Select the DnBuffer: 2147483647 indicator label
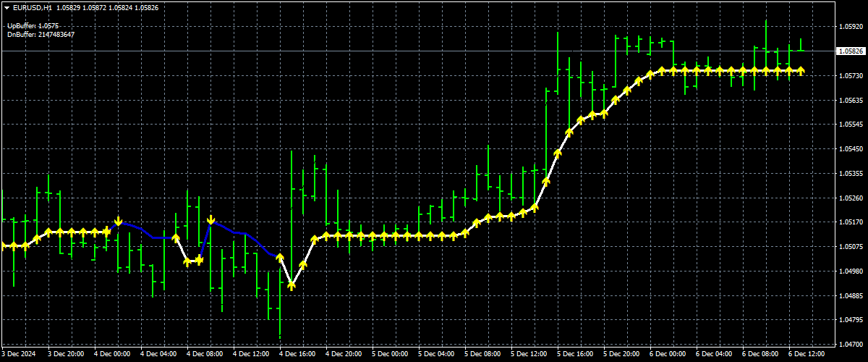 pos(41,34)
